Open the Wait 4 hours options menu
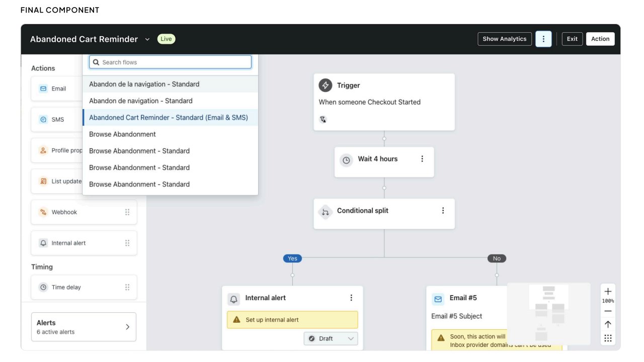This screenshot has width=644, height=362. [x=422, y=159]
